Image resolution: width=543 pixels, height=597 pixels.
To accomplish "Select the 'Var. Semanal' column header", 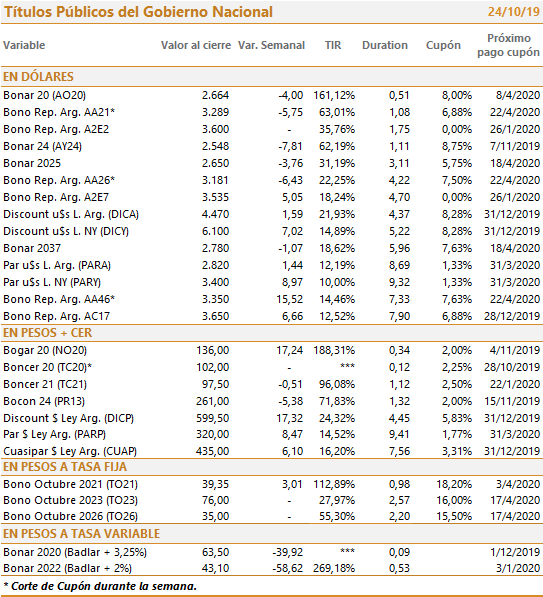I will [x=271, y=45].
